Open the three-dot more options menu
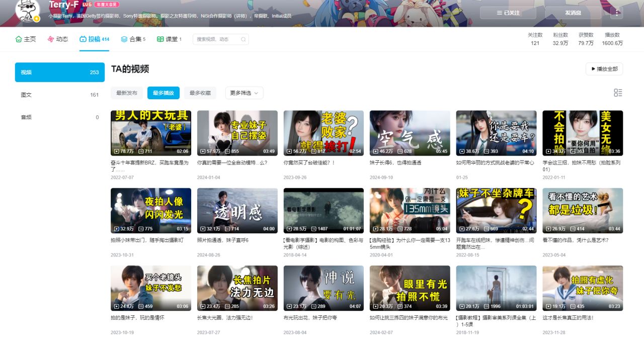The height and width of the screenshot is (339, 644). 616,13
